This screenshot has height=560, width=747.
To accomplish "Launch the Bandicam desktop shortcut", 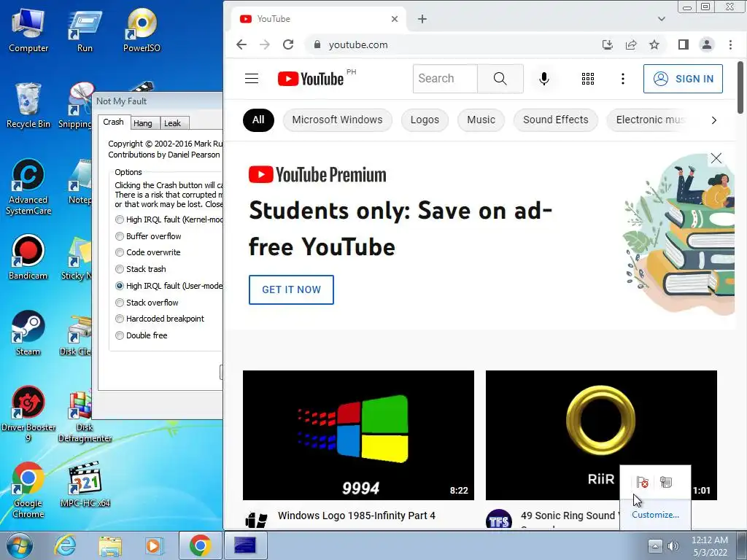I will tap(28, 257).
